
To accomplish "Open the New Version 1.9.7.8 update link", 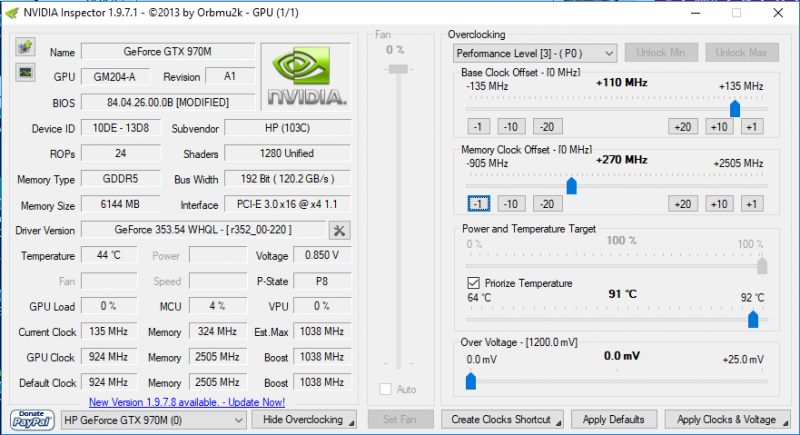I will point(187,402).
